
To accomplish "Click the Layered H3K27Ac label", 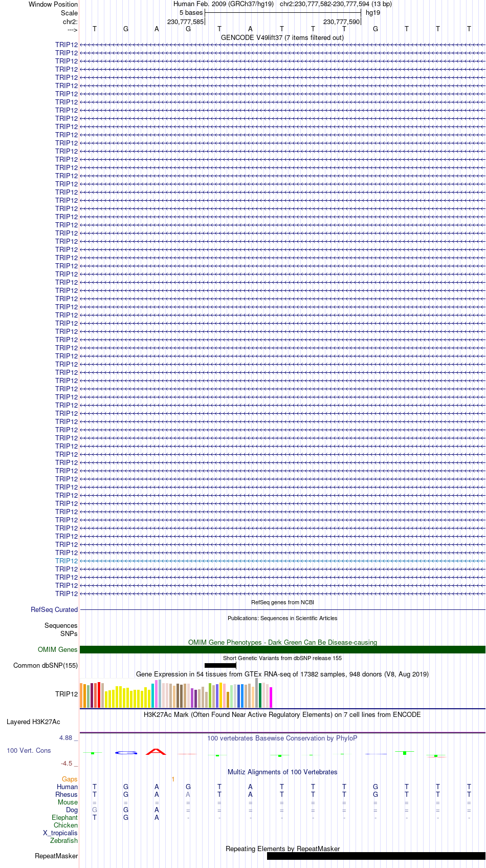I will 33,722.
